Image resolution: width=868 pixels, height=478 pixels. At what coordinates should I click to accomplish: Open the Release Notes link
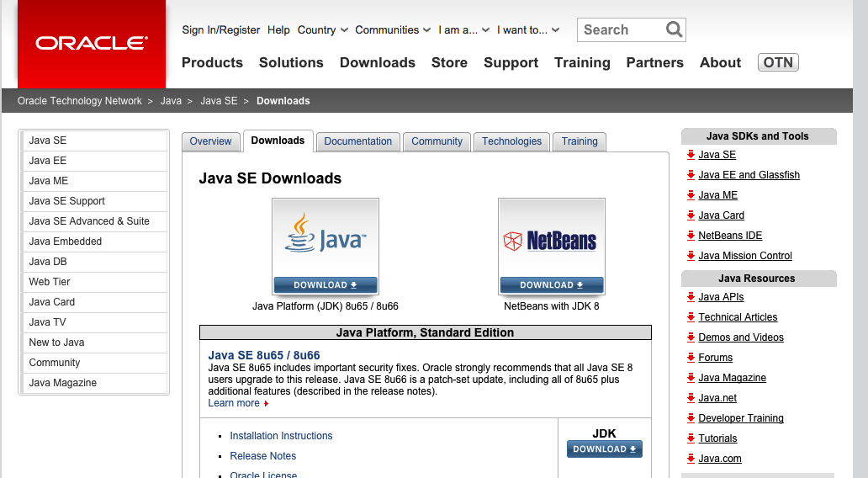click(263, 456)
